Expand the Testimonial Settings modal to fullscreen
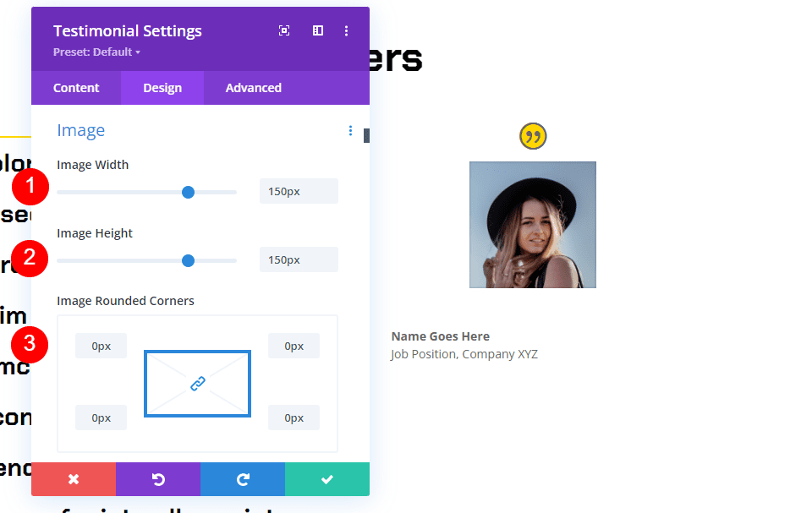The height and width of the screenshot is (513, 812). coord(284,30)
